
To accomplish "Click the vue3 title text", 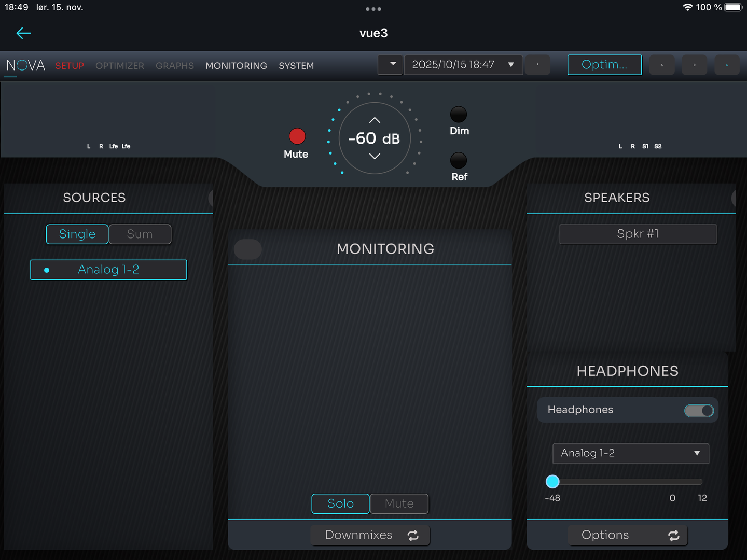I will (374, 33).
